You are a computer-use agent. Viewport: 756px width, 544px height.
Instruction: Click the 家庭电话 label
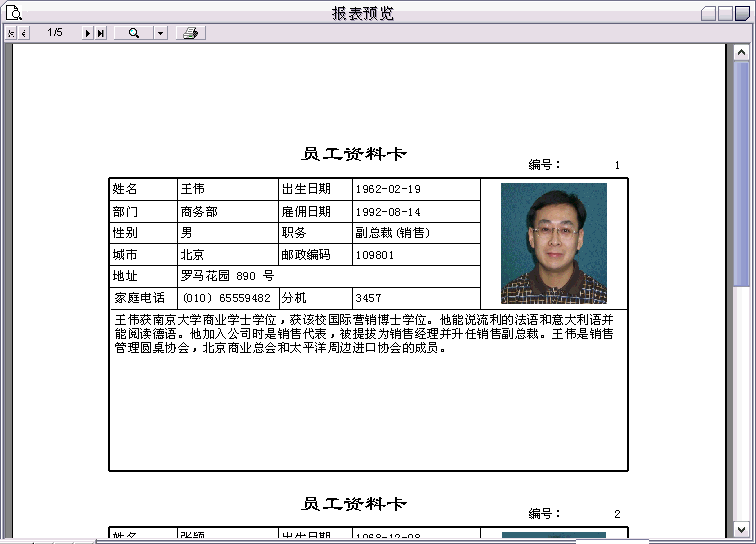tap(139, 298)
